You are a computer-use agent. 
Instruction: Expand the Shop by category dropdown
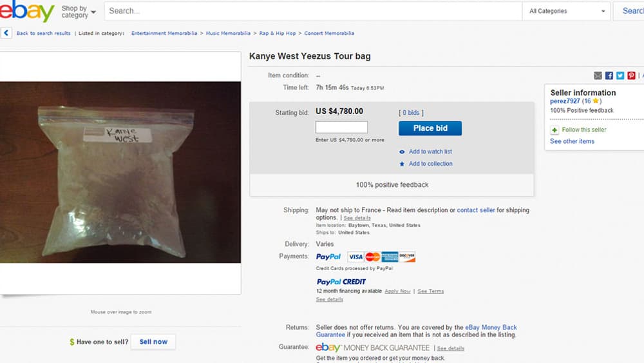pyautogui.click(x=79, y=12)
